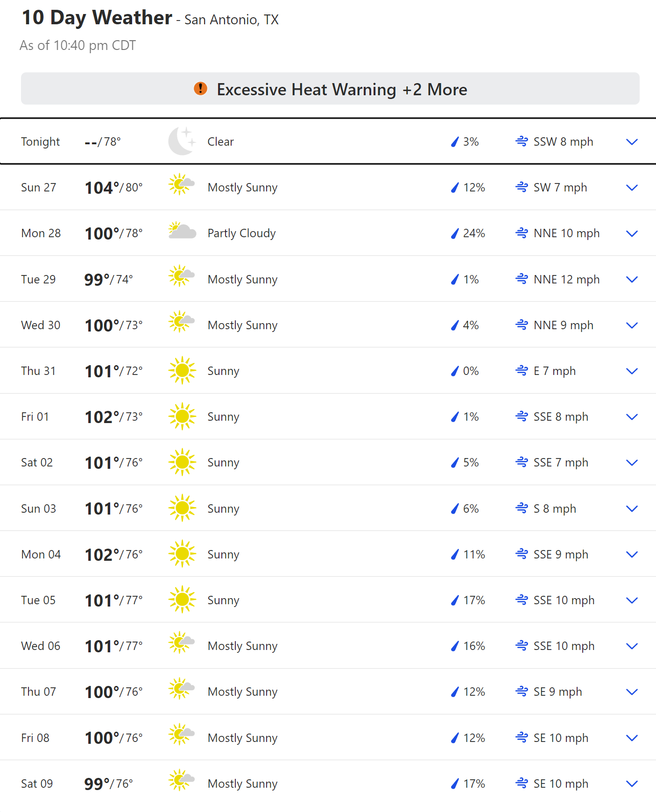Click the orange alert icon in the warning banner
Screen dimensions: 656x812
pyautogui.click(x=200, y=88)
